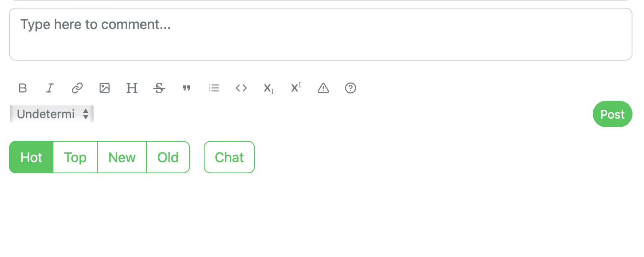Open formatting help with question mark icon
Image resolution: width=644 pixels, height=257 pixels.
coord(350,88)
